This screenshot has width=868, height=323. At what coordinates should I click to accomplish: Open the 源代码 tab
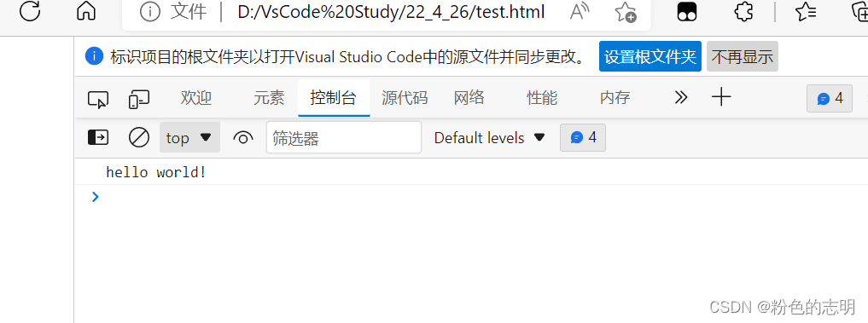[405, 98]
